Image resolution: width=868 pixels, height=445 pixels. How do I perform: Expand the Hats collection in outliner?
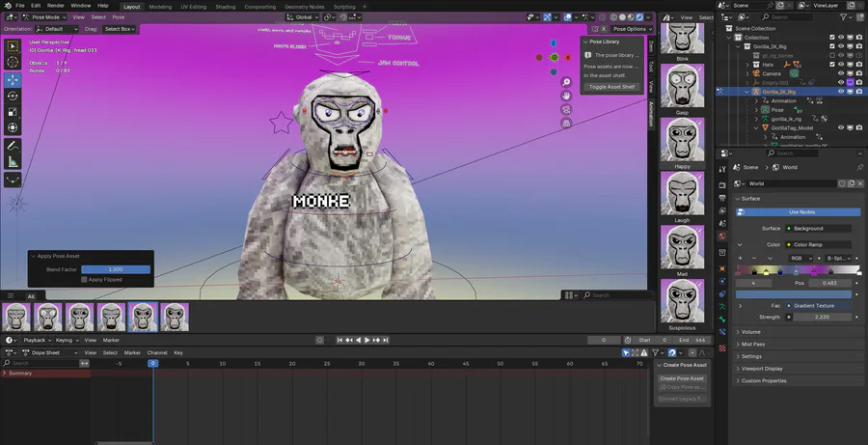747,65
